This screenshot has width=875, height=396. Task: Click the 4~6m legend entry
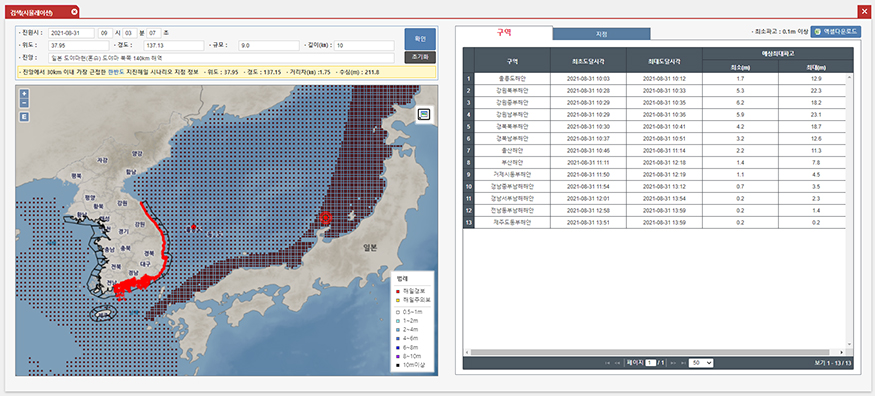[407, 339]
